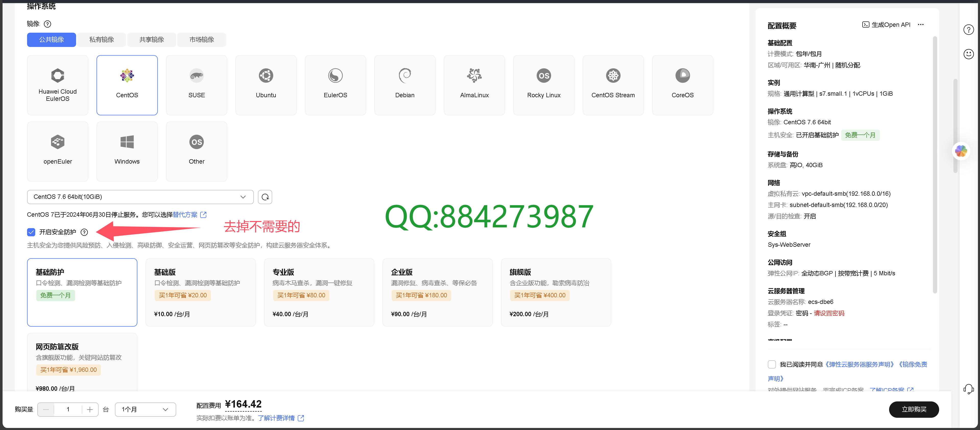Click the 立即购买 button
This screenshot has width=980, height=430.
click(914, 410)
